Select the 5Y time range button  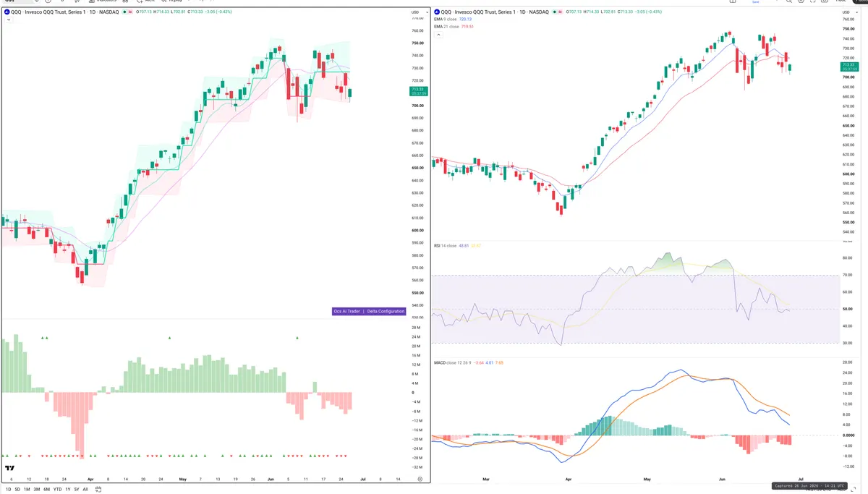77,489
